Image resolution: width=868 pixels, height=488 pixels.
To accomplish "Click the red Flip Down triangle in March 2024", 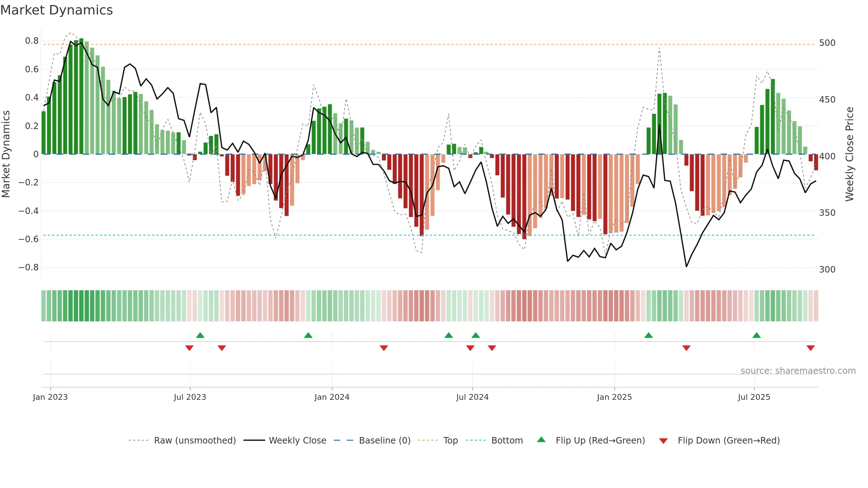I will (x=384, y=348).
